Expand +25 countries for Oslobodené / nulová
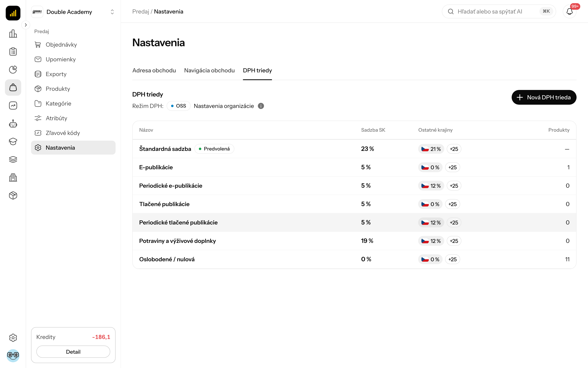The height and width of the screenshot is (368, 588). point(452,259)
